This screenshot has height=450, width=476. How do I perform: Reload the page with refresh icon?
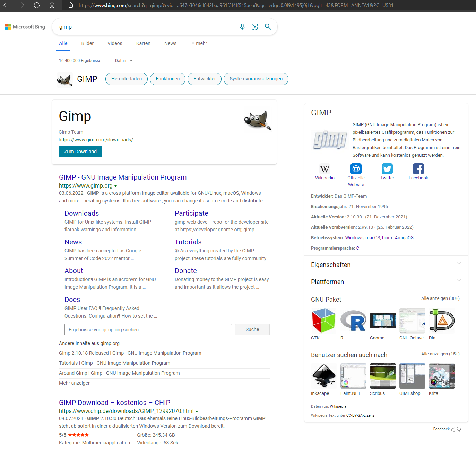tap(37, 5)
